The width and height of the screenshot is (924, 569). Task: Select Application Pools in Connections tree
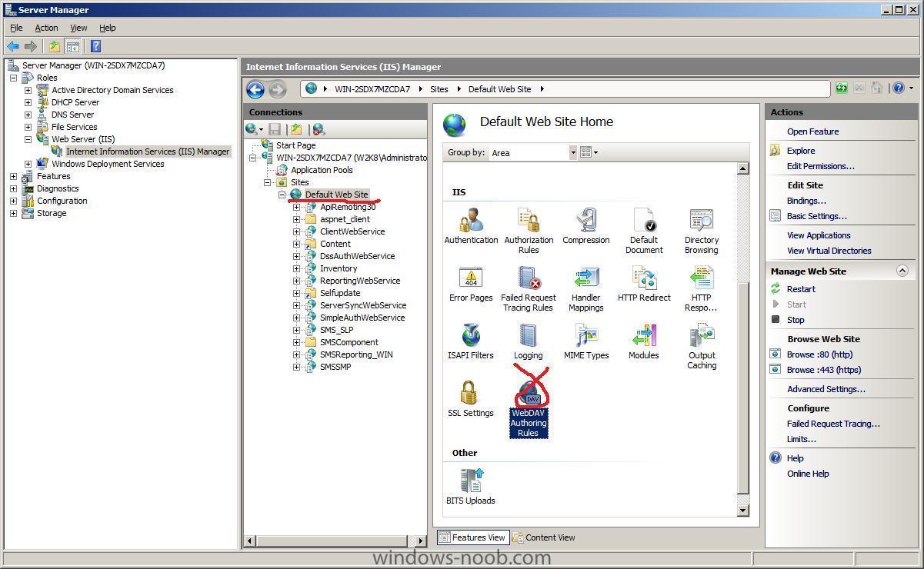click(322, 170)
